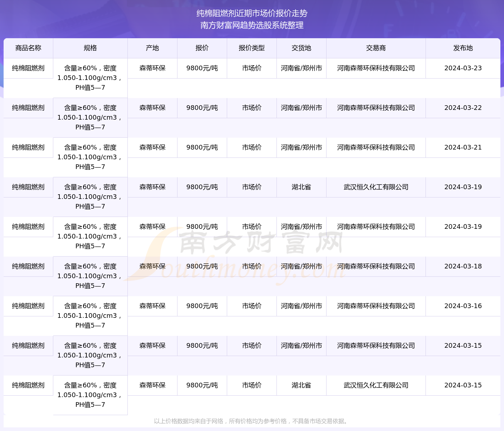
Task: Click 河南省/郑州市 in the 2024-03-22 row
Action: pyautogui.click(x=301, y=108)
